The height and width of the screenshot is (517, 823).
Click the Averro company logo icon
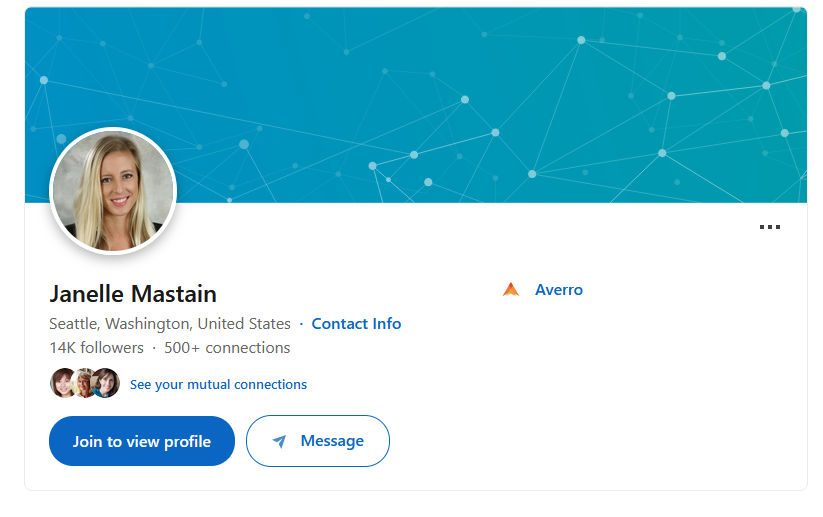coord(511,290)
